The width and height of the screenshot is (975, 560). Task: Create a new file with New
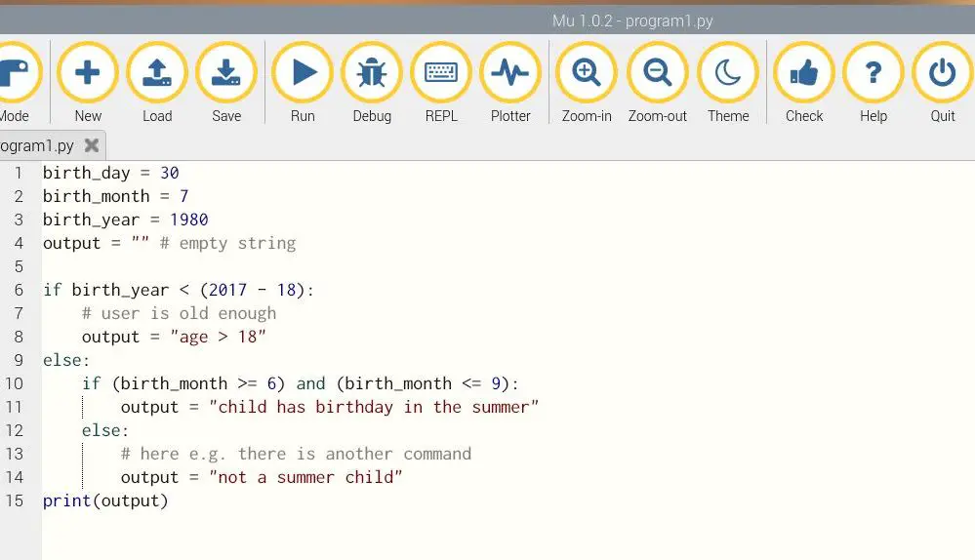[x=88, y=81]
